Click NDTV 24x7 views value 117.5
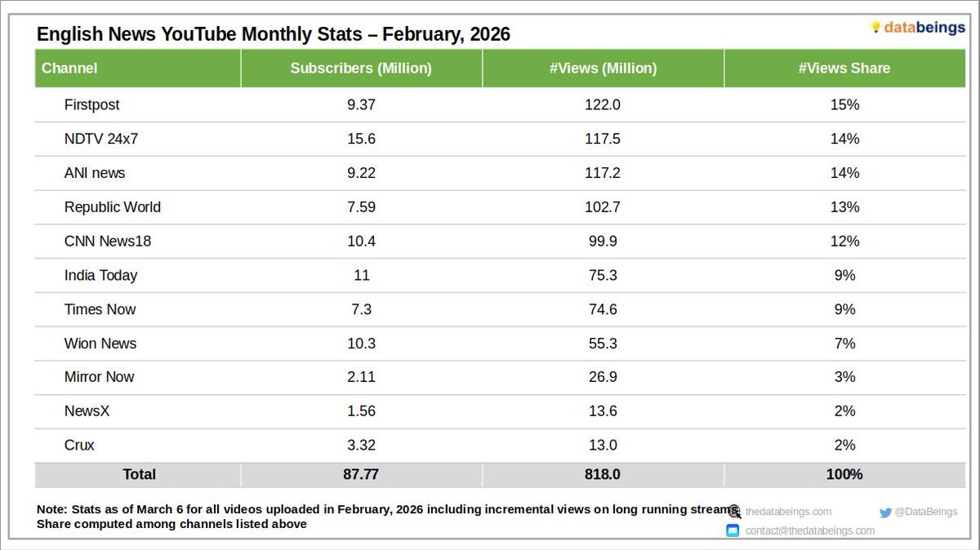Screen dimensions: 980x550 click(x=603, y=139)
